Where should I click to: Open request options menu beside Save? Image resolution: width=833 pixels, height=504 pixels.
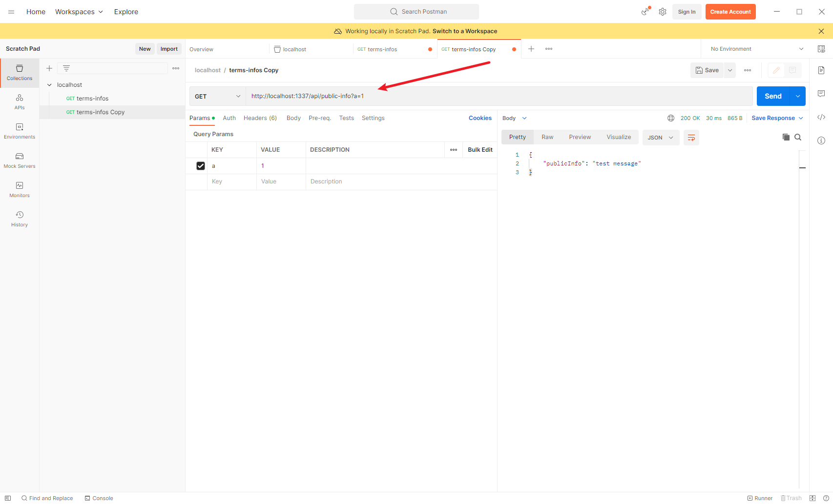click(x=748, y=70)
